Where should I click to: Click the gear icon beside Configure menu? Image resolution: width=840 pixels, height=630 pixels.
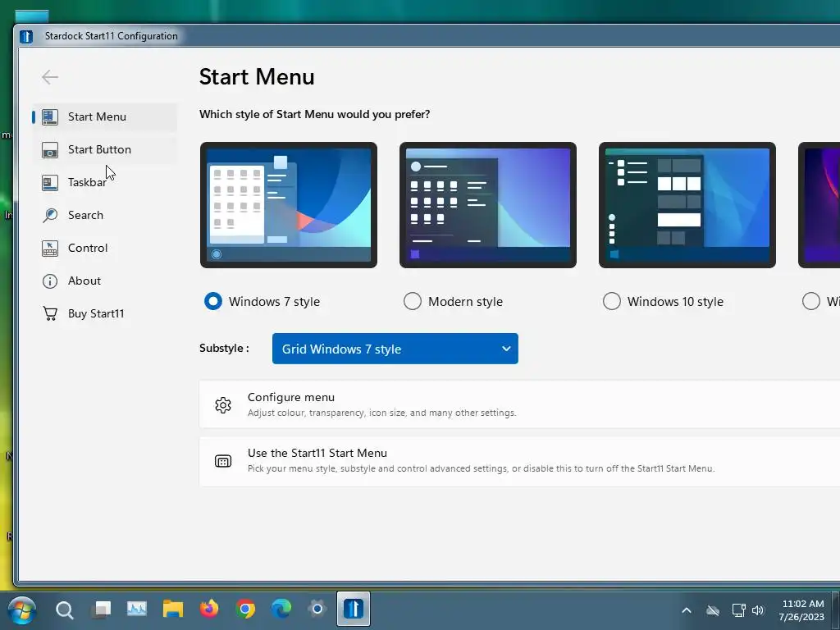click(223, 405)
